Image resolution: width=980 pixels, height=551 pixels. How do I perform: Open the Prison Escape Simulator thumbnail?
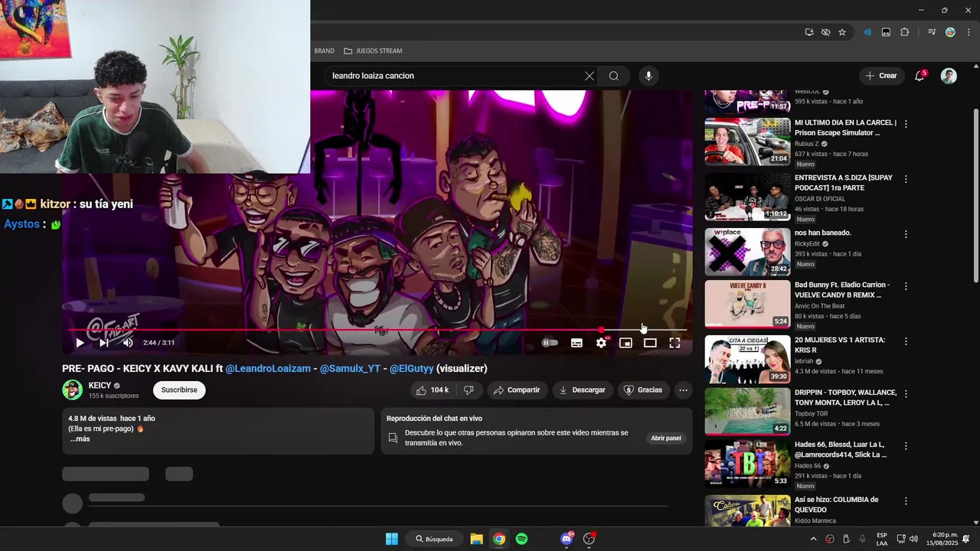click(x=747, y=142)
